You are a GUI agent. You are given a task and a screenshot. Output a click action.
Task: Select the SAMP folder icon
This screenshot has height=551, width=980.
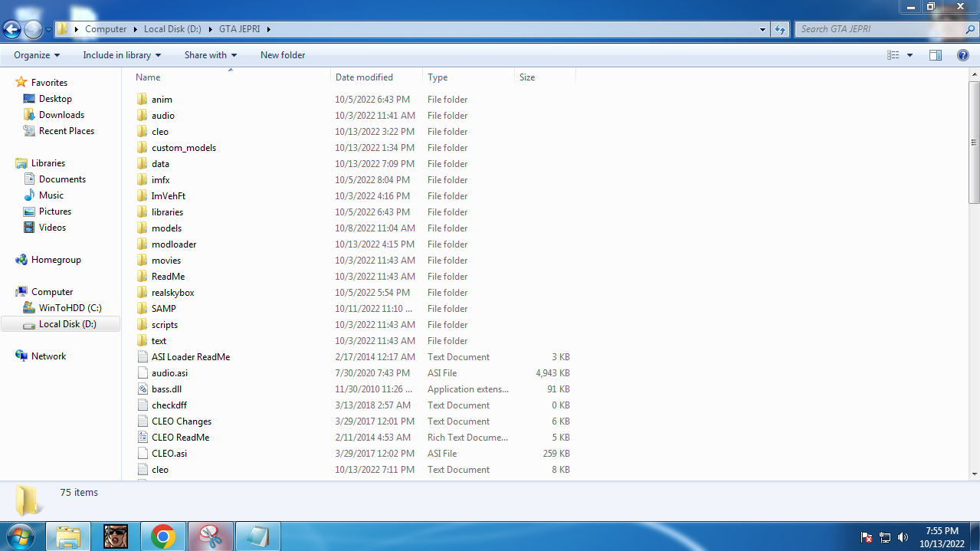coord(142,309)
